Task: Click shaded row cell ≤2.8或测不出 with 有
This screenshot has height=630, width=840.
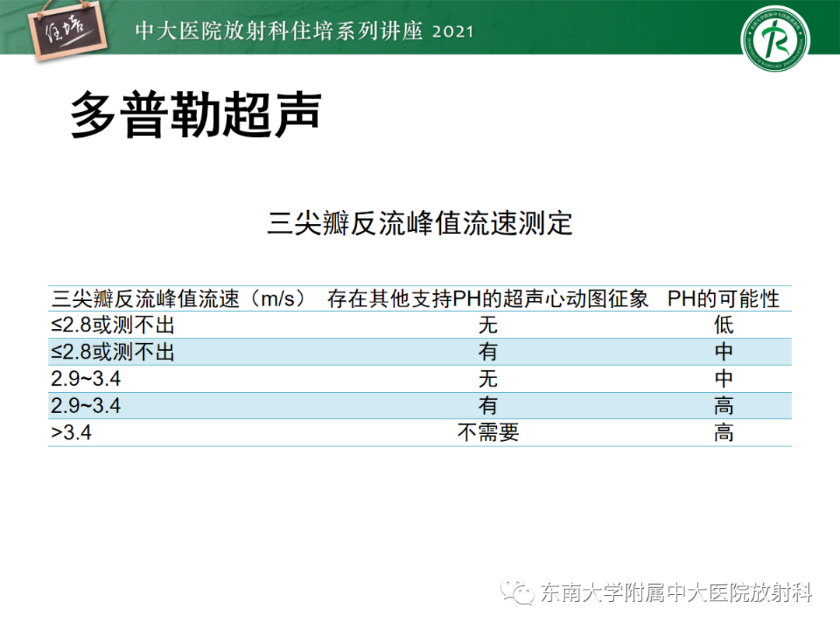Action: tap(113, 352)
